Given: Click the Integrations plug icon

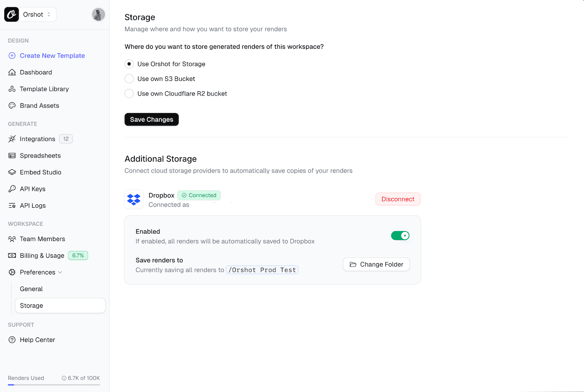Looking at the screenshot, I should click(12, 139).
